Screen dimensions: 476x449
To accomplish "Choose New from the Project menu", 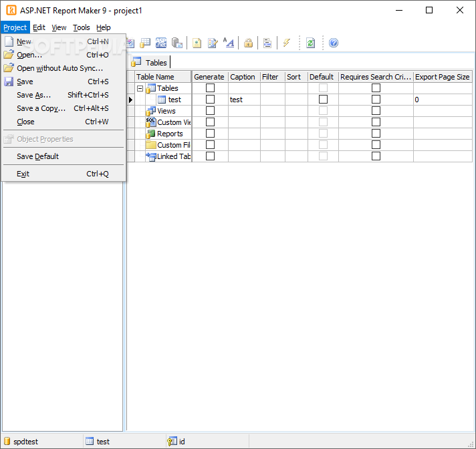I will click(64, 41).
